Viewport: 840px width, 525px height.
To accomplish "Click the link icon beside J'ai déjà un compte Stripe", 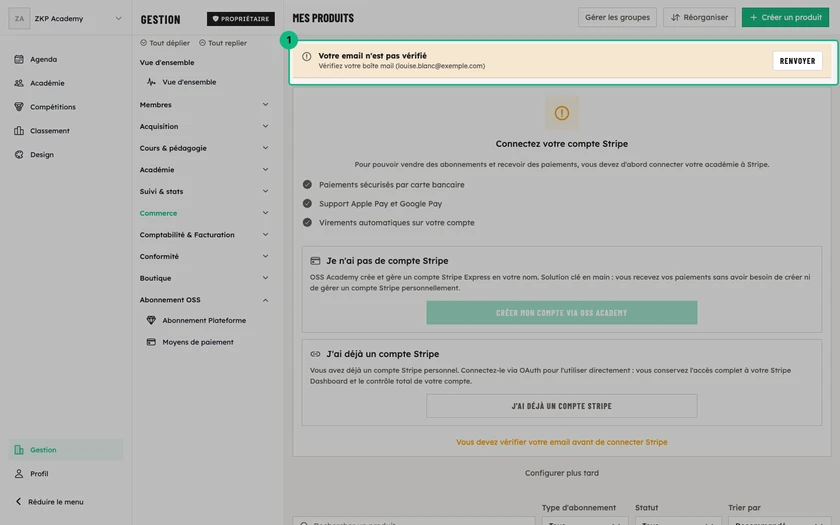I will (x=315, y=354).
